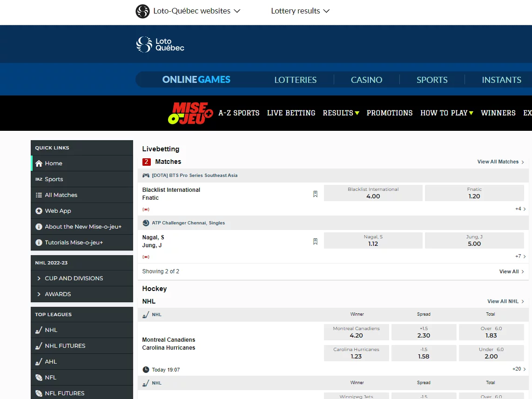Click hockey stick icon beside NHL in Top Leagues
Image resolution: width=532 pixels, height=399 pixels.
click(39, 330)
